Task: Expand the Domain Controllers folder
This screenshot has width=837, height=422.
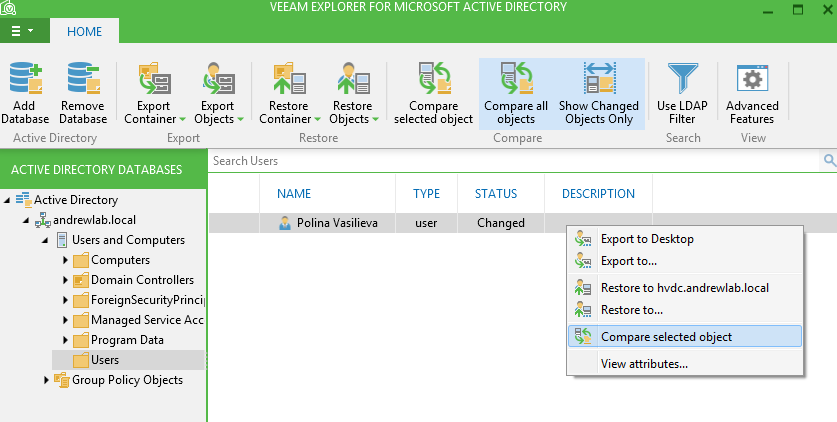Action: [65, 280]
